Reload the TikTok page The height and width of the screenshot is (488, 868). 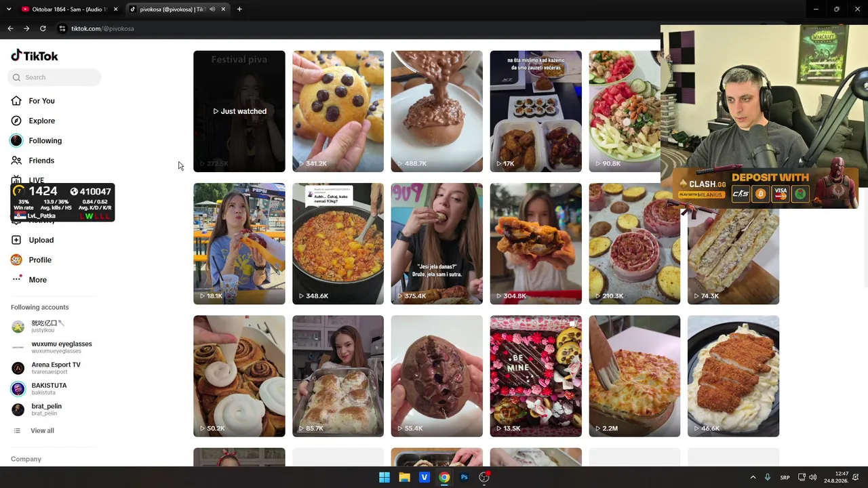point(43,28)
